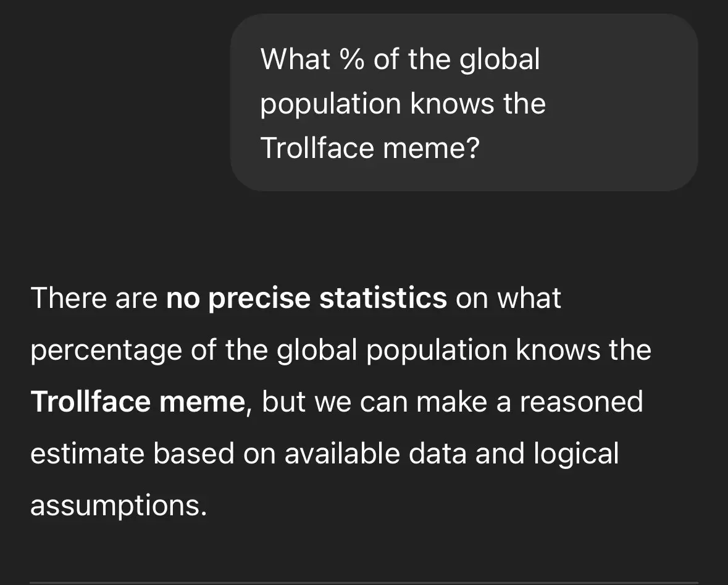Click the bold 'no precise statistics' text
The image size is (728, 585).
306,298
